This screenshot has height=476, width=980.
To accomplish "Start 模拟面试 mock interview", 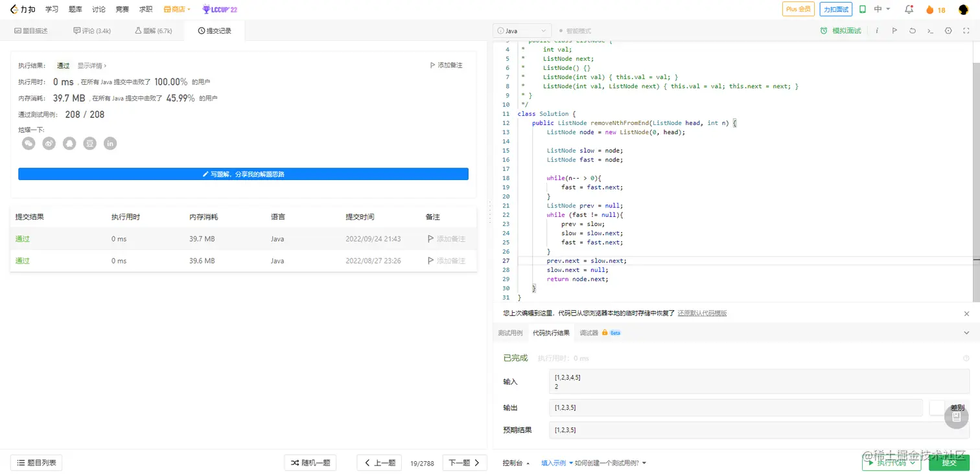I will (841, 30).
